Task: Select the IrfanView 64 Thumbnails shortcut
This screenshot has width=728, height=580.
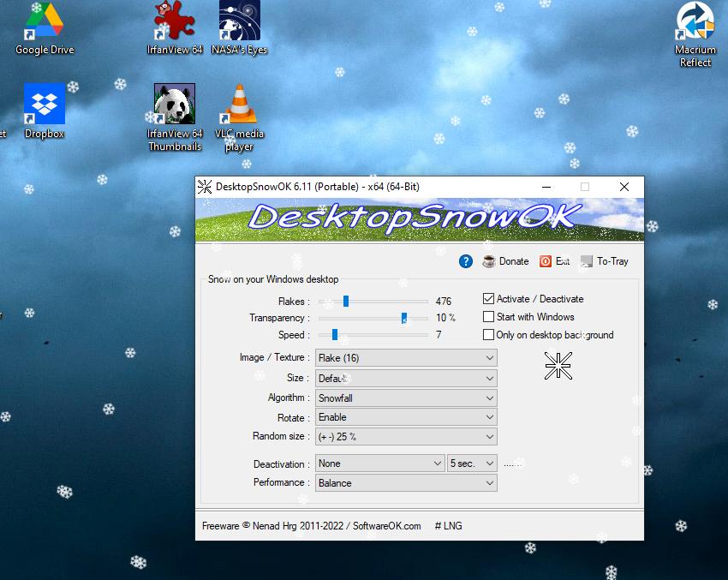Action: click(175, 118)
